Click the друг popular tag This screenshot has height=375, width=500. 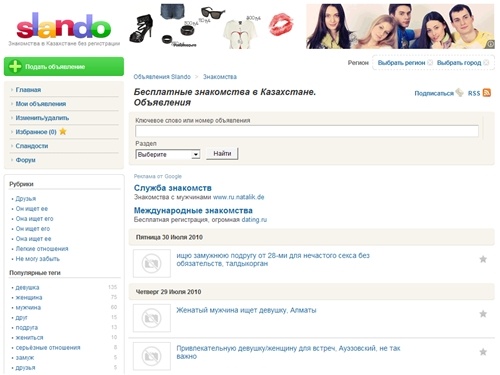(22, 317)
